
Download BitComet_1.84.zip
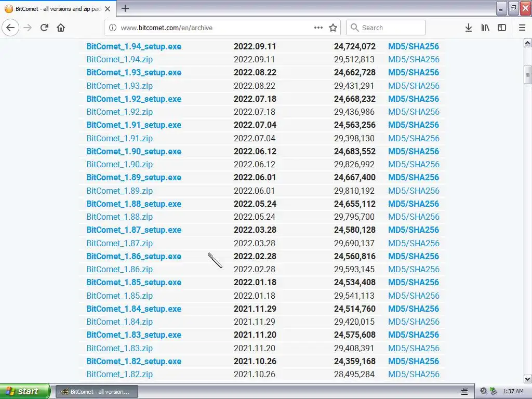[x=119, y=322]
